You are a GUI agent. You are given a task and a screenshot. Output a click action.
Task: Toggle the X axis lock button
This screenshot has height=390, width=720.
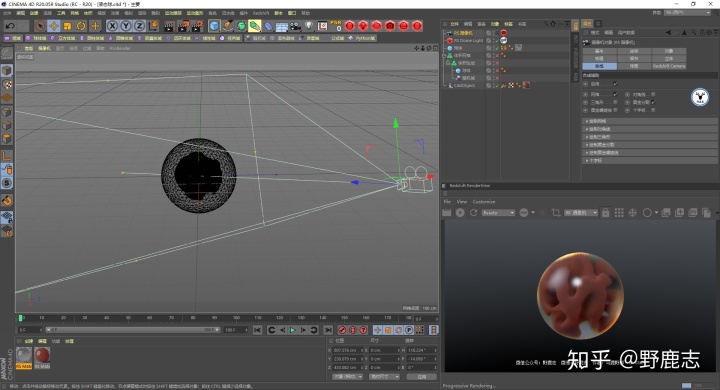112,26
